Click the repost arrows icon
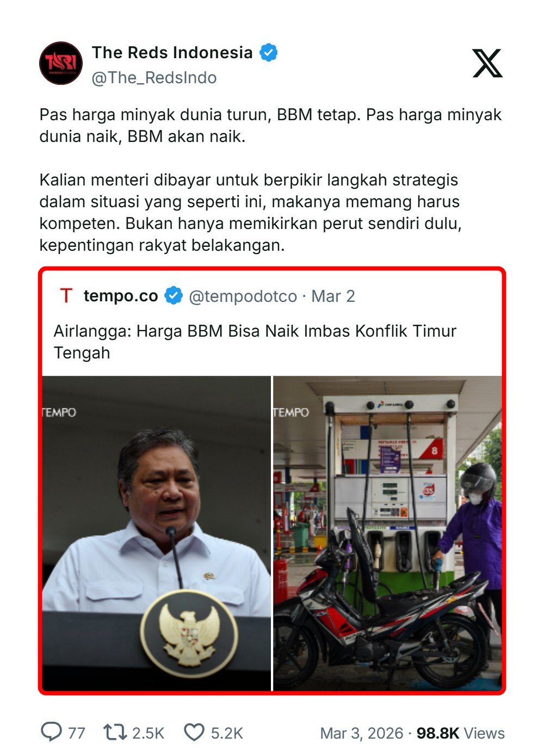Image resolution: width=544 pixels, height=756 pixels. [115, 732]
